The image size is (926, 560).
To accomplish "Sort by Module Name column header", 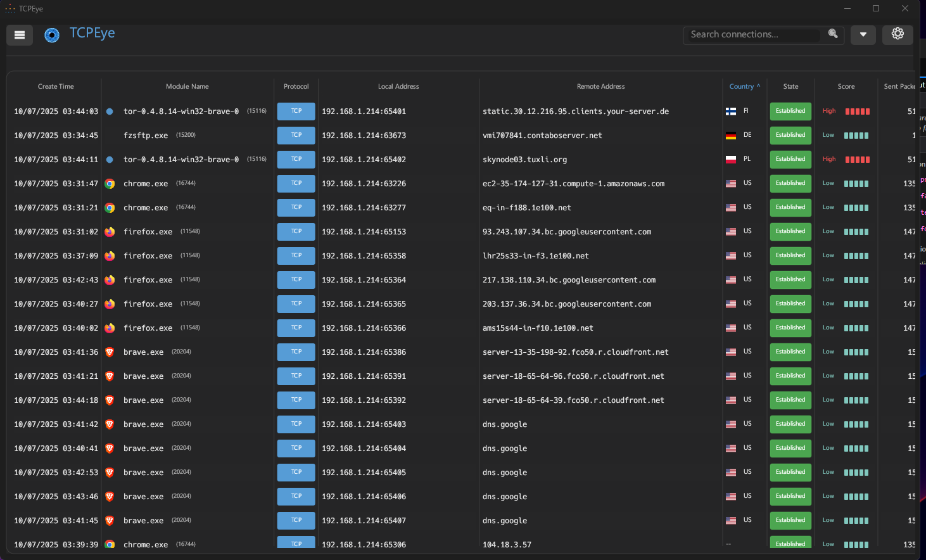I will pyautogui.click(x=187, y=86).
